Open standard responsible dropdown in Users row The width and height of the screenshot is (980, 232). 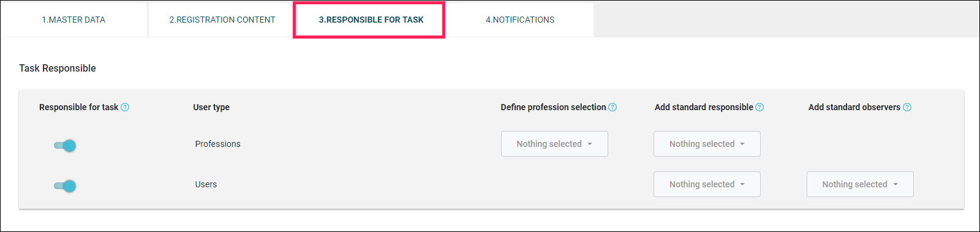707,184
